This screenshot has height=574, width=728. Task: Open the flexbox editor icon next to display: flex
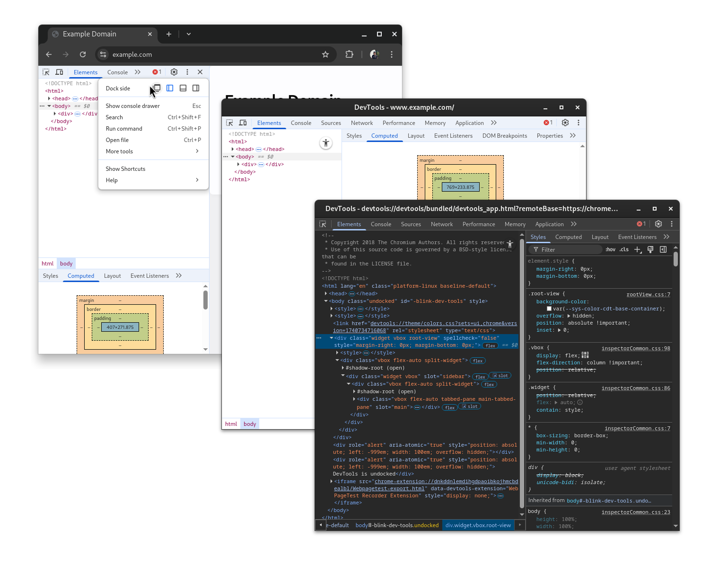pyautogui.click(x=585, y=355)
